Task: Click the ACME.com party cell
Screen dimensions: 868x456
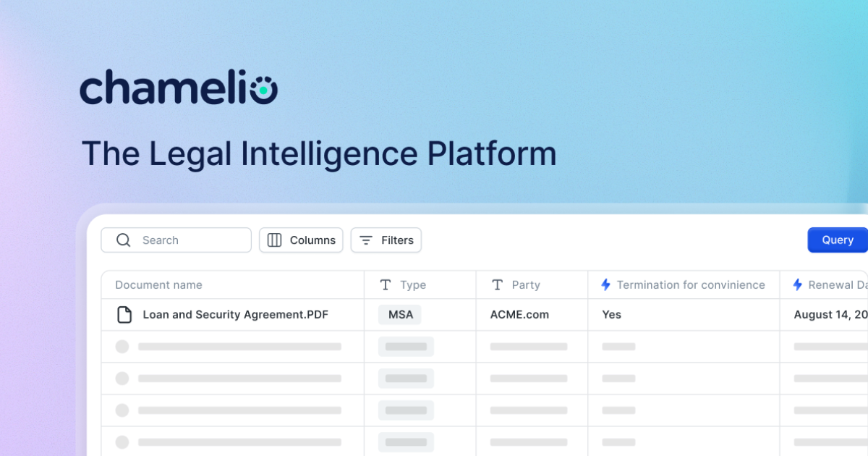Action: tap(519, 314)
